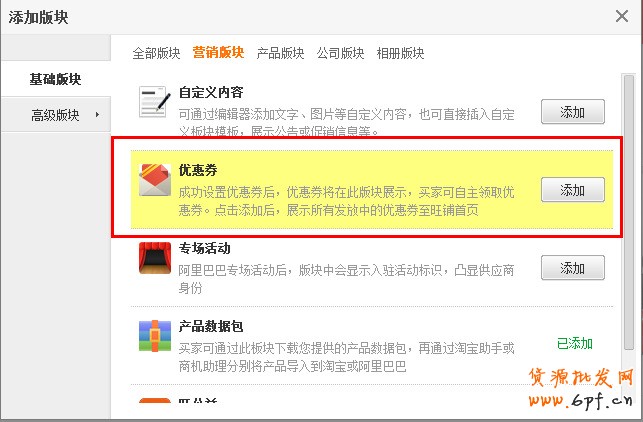This screenshot has height=422, width=643.
Task: Open 高级版块 in the left sidebar
Action: (55, 114)
